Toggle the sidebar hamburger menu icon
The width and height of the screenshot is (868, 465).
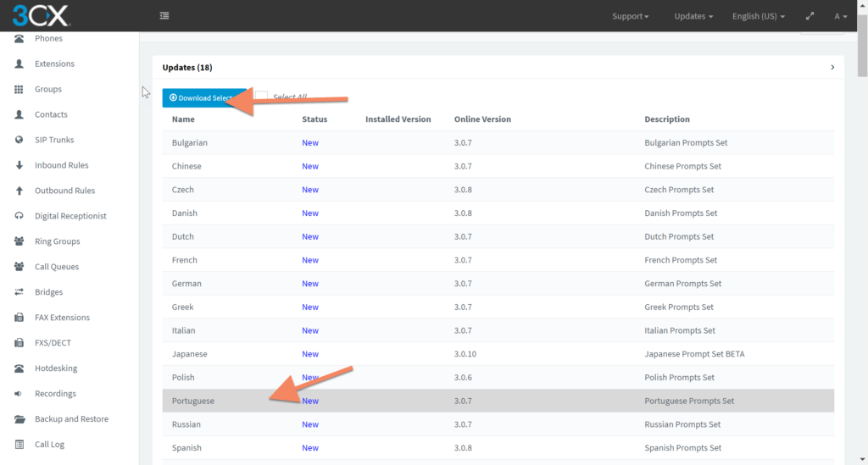[x=164, y=15]
